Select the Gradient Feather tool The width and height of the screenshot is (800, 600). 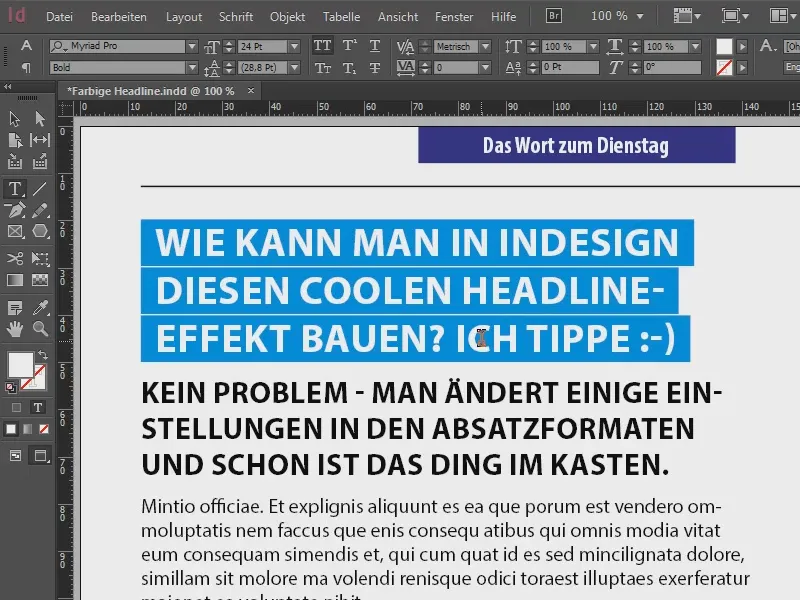(x=40, y=280)
